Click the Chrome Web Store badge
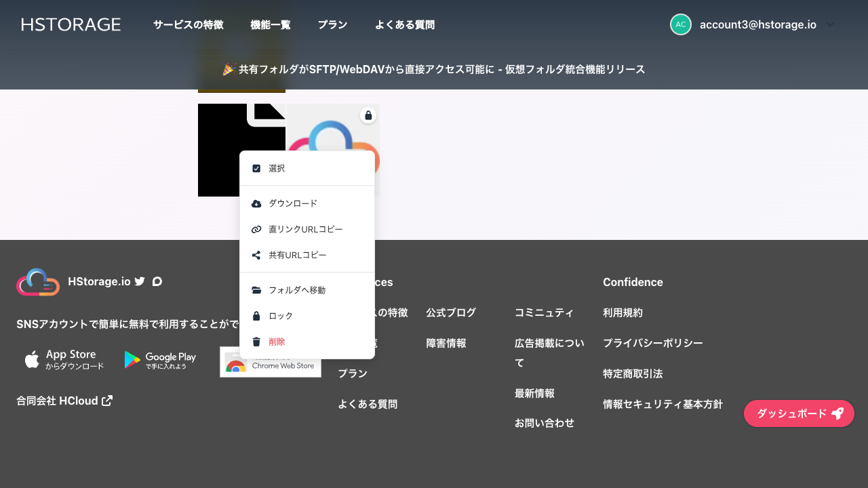This screenshot has height=488, width=868. pyautogui.click(x=271, y=362)
